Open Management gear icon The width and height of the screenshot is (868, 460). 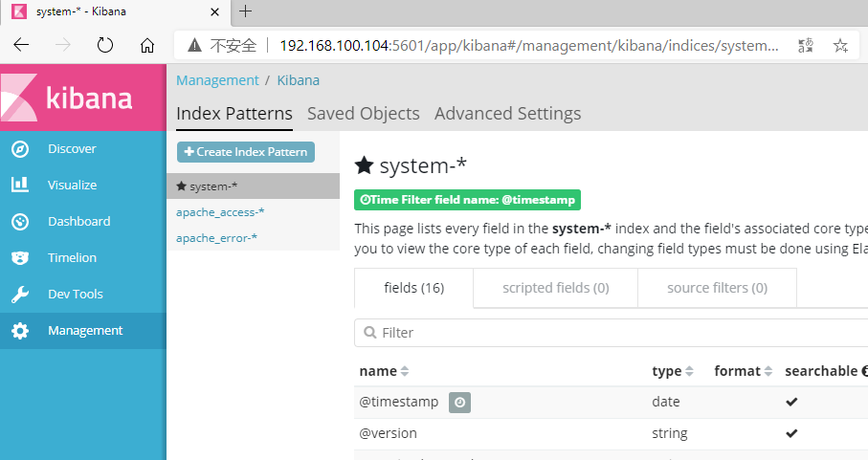tap(20, 331)
